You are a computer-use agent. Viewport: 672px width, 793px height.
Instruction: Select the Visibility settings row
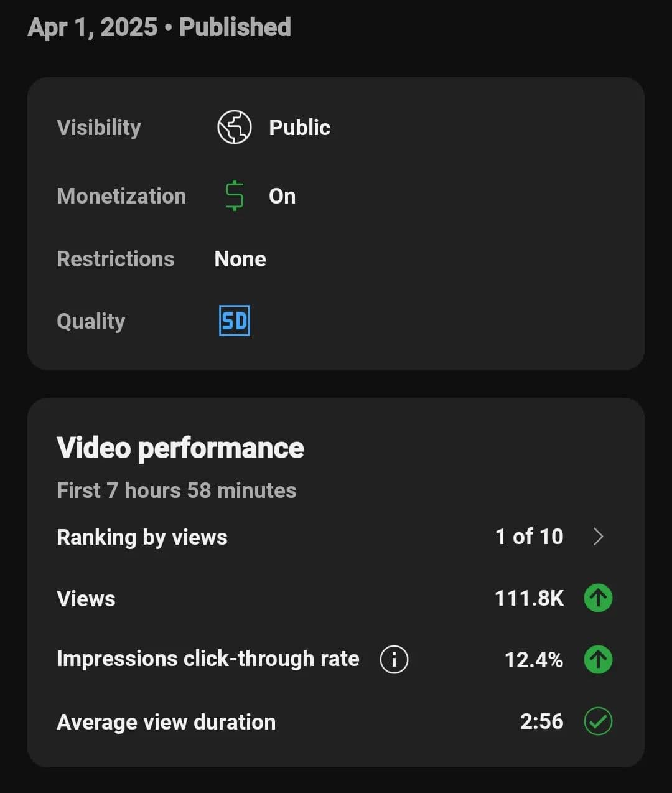(99, 127)
